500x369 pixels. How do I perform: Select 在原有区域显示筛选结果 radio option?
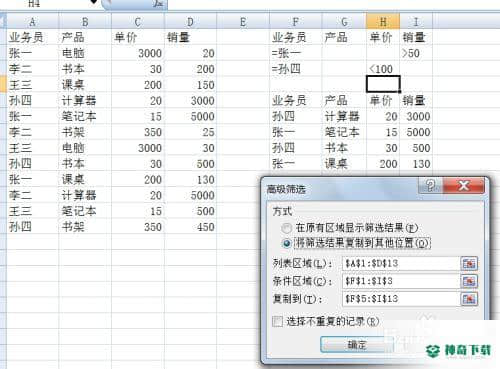[x=287, y=228]
